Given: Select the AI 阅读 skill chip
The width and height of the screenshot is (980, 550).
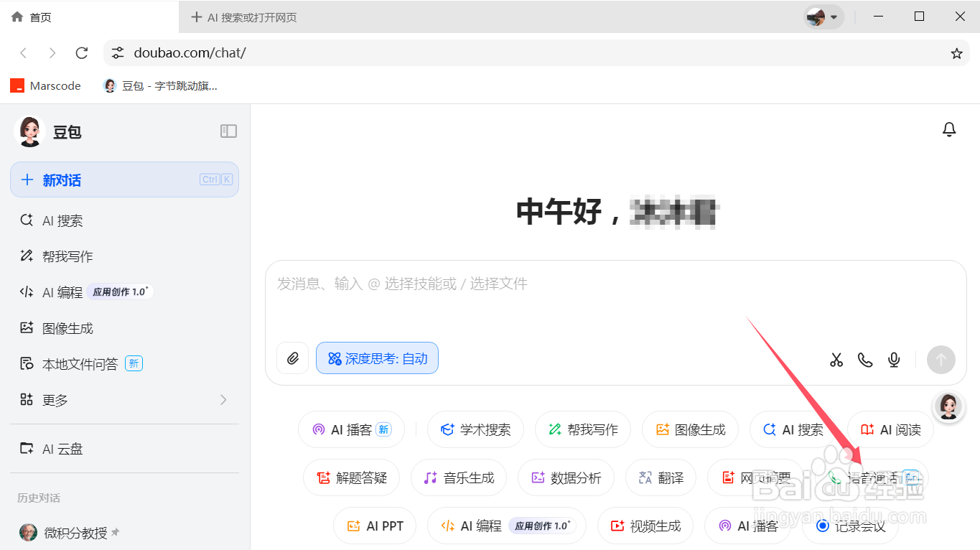Looking at the screenshot, I should click(x=890, y=429).
